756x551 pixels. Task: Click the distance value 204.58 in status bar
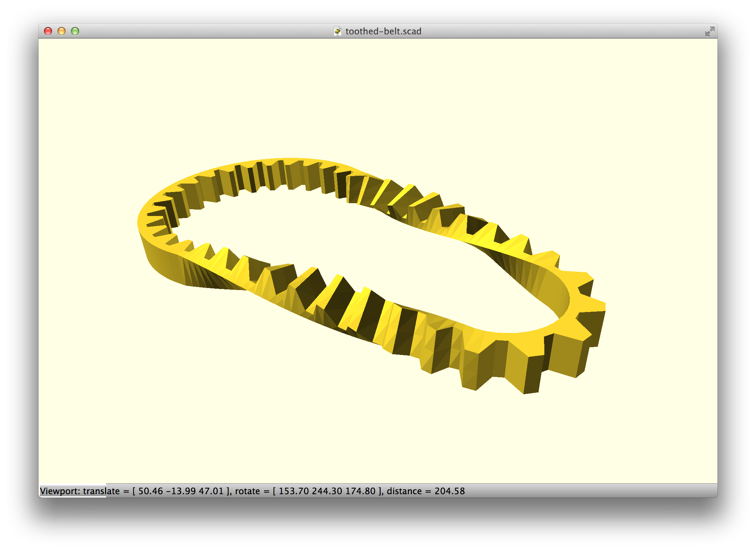(449, 491)
